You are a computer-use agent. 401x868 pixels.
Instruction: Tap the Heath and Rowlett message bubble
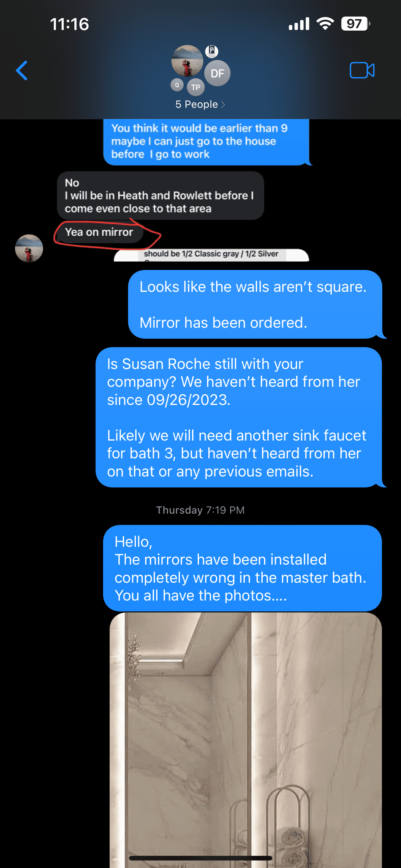[x=160, y=196]
